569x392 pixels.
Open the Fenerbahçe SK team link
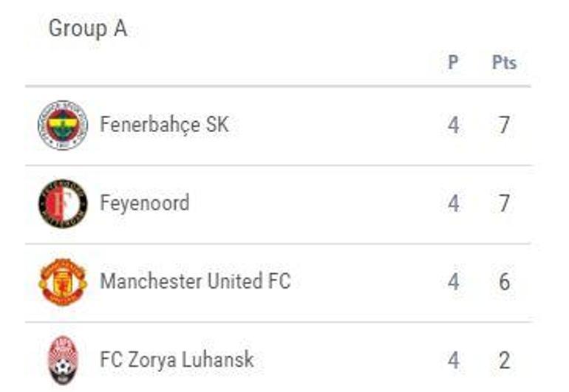pyautogui.click(x=164, y=125)
